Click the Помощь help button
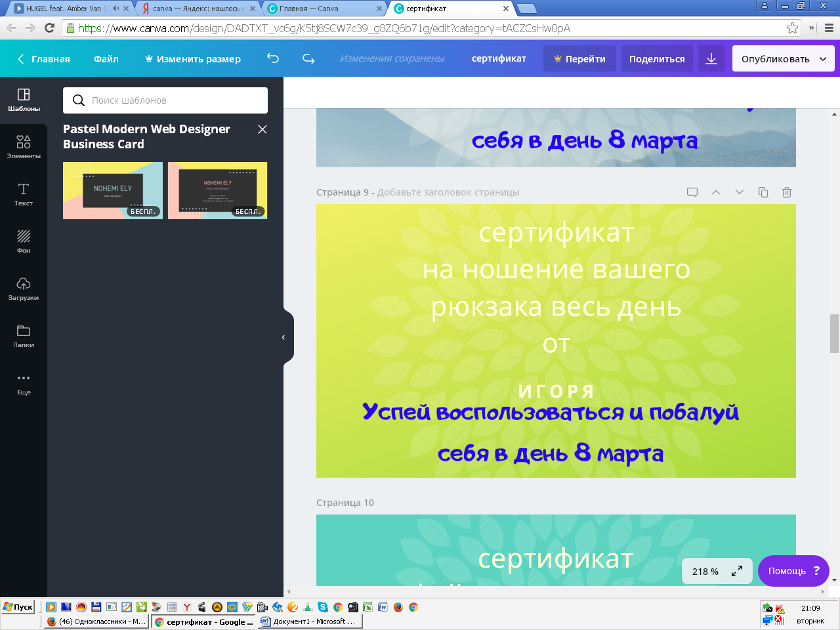The width and height of the screenshot is (840, 630). click(793, 571)
